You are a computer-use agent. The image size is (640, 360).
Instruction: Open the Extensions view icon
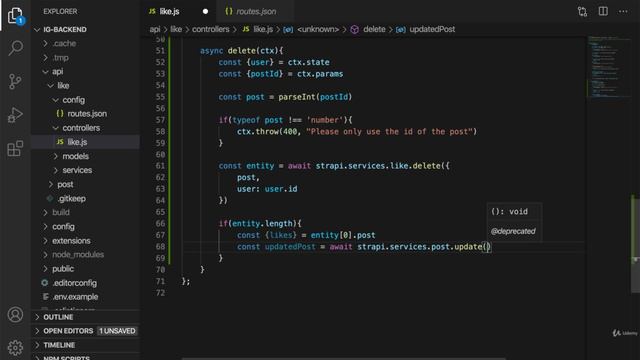(x=16, y=148)
